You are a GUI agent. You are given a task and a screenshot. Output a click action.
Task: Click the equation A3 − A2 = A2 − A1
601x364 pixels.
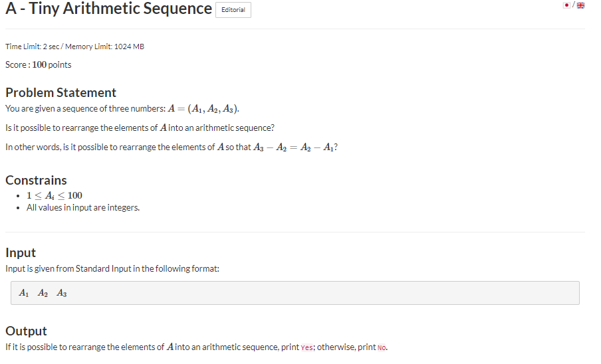(x=295, y=147)
